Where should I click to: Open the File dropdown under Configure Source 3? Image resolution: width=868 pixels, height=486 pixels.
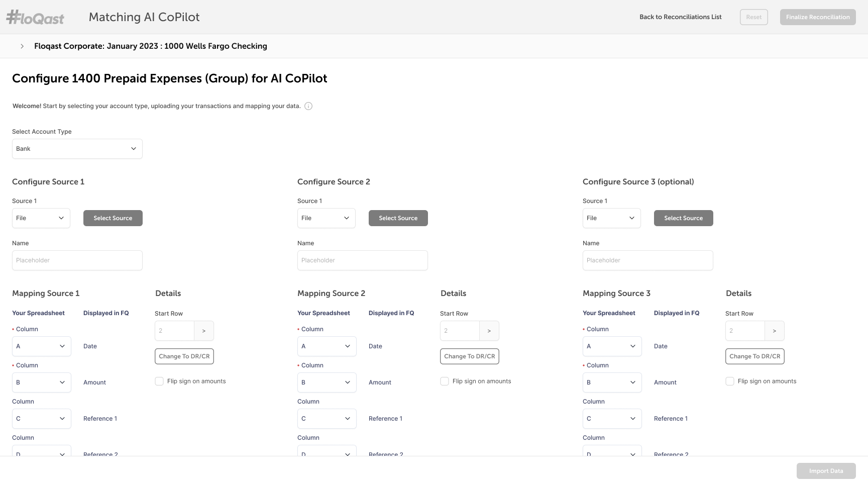click(612, 218)
